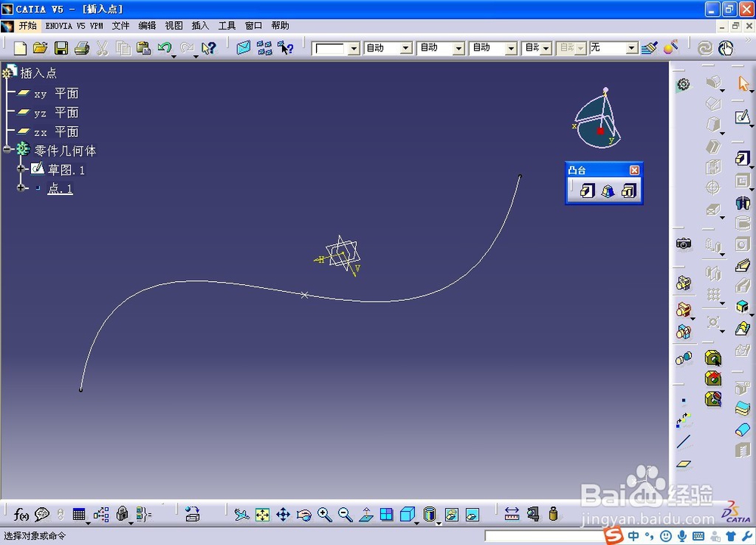Open the third 自动 dropdown
The width and height of the screenshot is (756, 545).
511,48
